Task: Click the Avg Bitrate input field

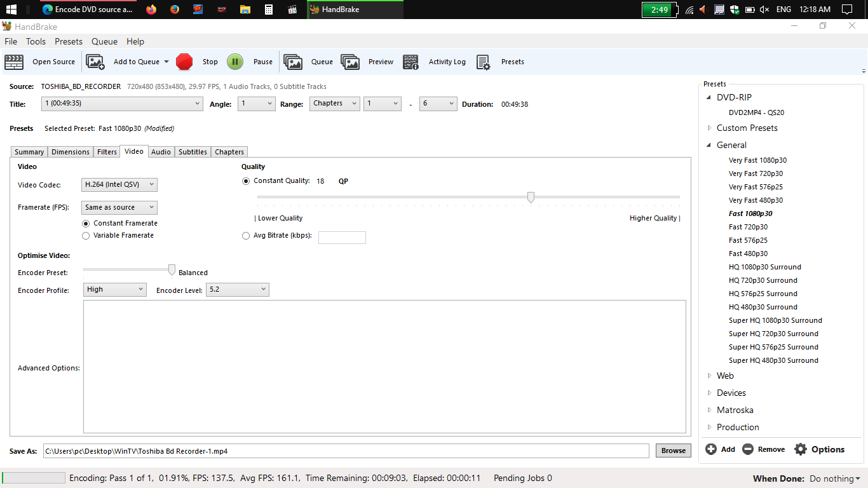Action: coord(342,238)
